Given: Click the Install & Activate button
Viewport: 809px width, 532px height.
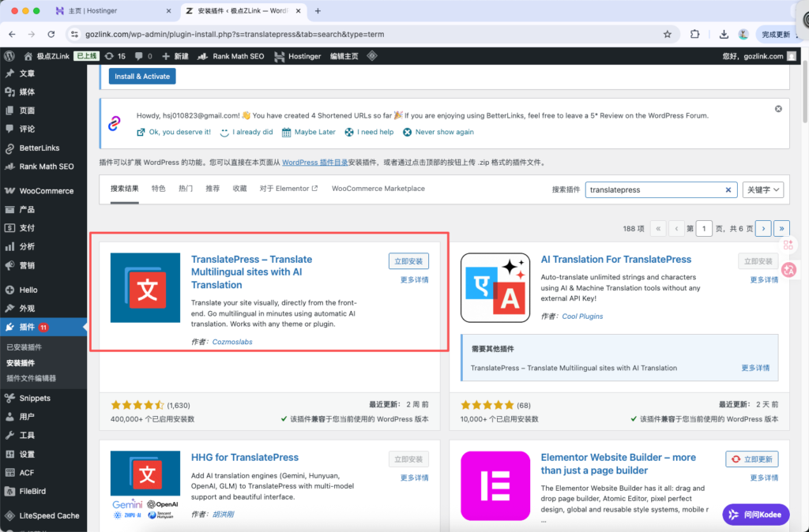Looking at the screenshot, I should click(x=142, y=77).
